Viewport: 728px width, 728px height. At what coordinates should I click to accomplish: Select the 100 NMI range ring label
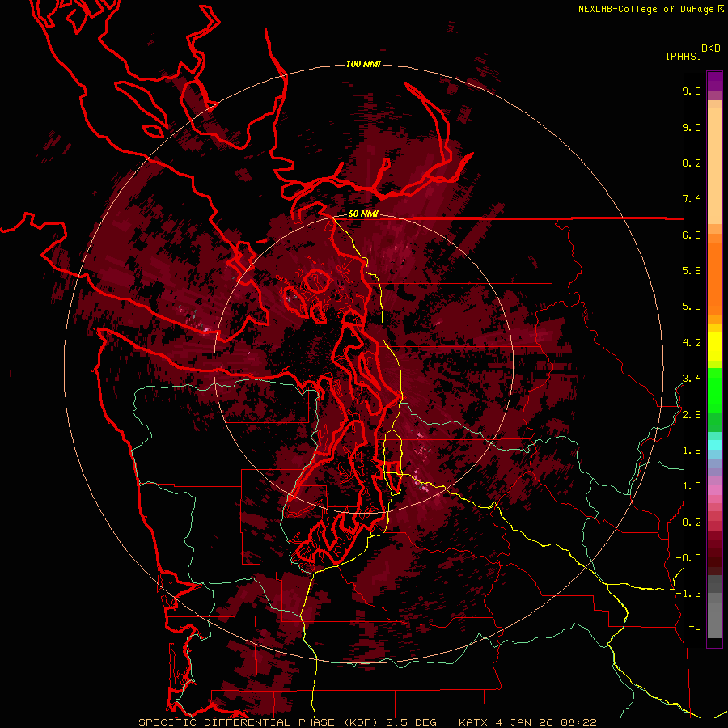pyautogui.click(x=363, y=64)
